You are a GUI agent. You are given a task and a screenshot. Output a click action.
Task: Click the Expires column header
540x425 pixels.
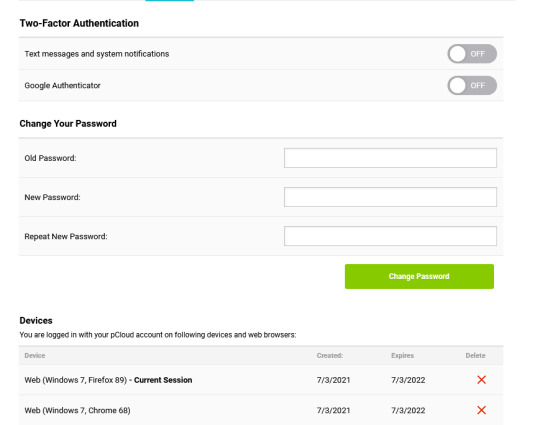(x=402, y=355)
